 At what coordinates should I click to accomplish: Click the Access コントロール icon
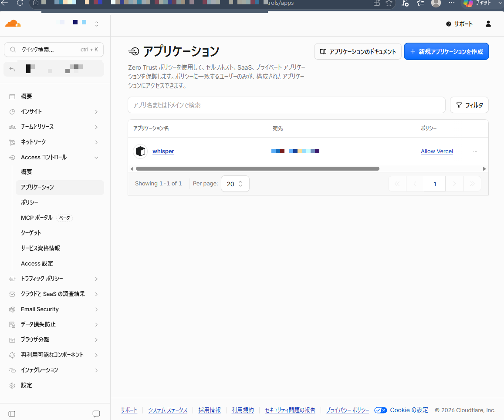click(x=12, y=158)
